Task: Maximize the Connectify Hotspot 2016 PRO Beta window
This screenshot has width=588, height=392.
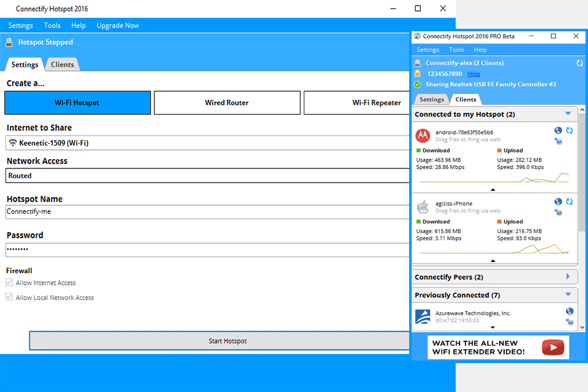Action: [x=553, y=36]
